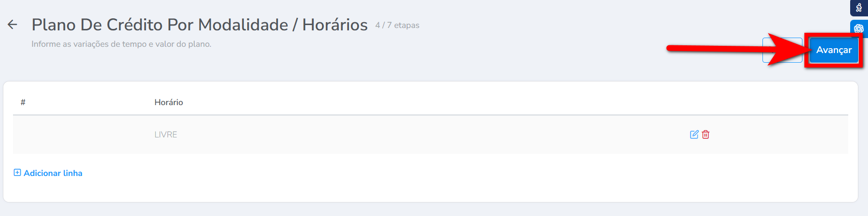
Task: Click the Avançar button
Action: coord(834,50)
